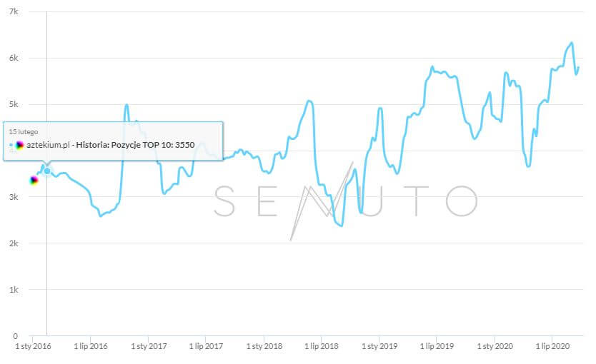Click the SENUTO watermark logo

346,201
